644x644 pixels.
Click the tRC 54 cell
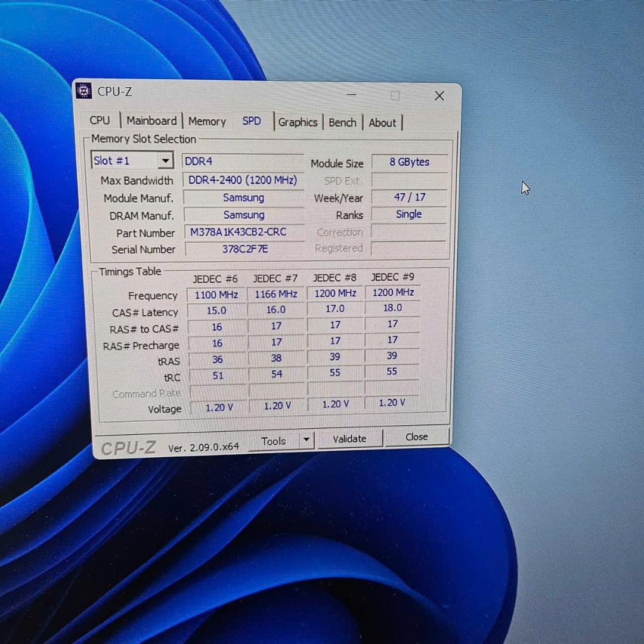coord(277,374)
